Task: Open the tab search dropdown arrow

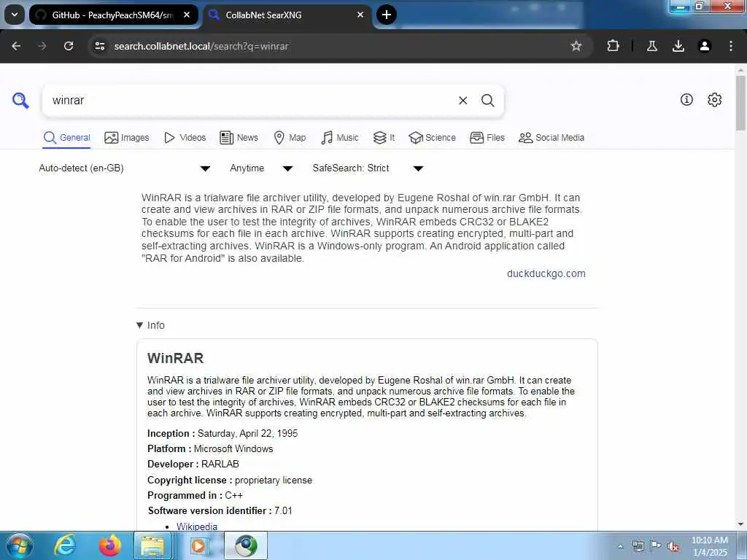Action: (15, 15)
